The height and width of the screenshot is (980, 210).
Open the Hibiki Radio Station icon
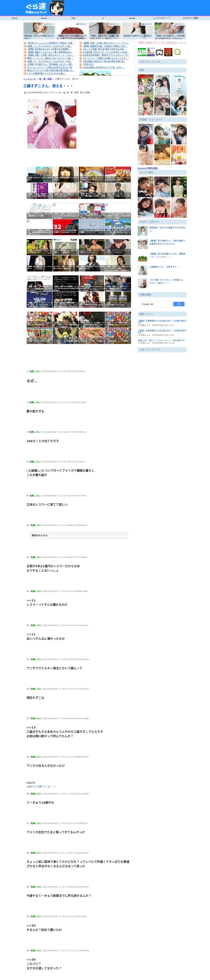pos(150,52)
